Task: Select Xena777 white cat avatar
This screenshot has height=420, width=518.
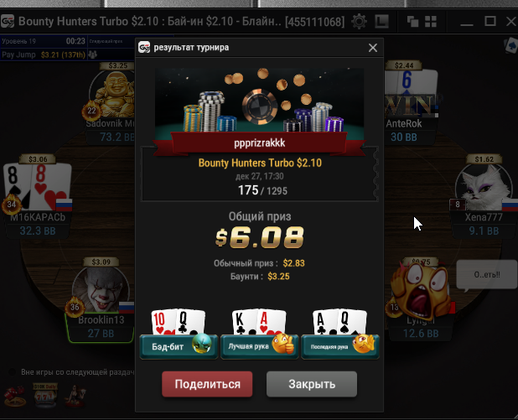Action: pos(484,188)
